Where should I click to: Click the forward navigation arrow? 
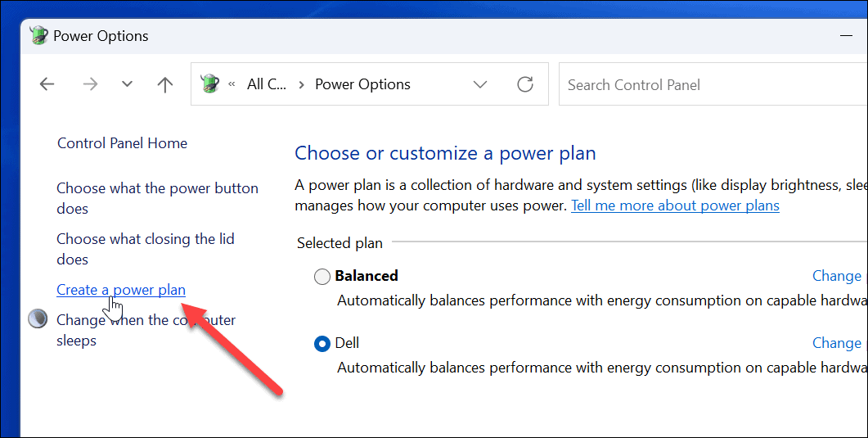coord(90,84)
